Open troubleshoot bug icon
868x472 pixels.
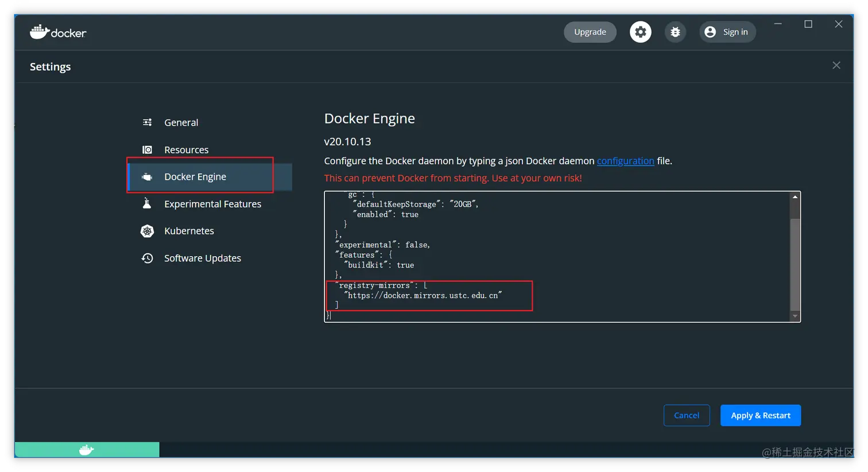click(x=675, y=32)
